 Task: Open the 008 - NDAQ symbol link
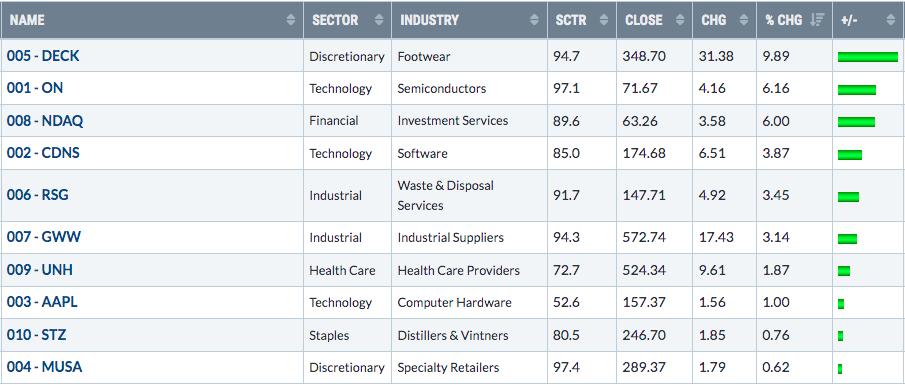point(45,121)
